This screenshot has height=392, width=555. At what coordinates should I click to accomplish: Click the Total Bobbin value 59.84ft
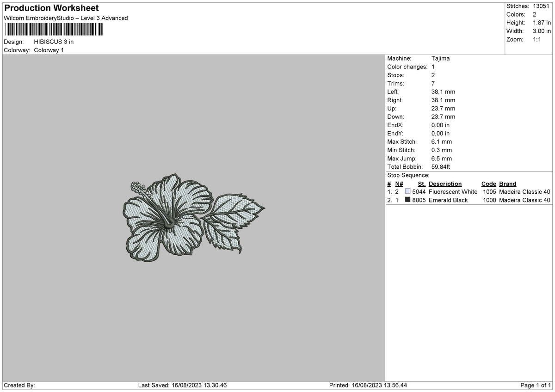tap(441, 166)
